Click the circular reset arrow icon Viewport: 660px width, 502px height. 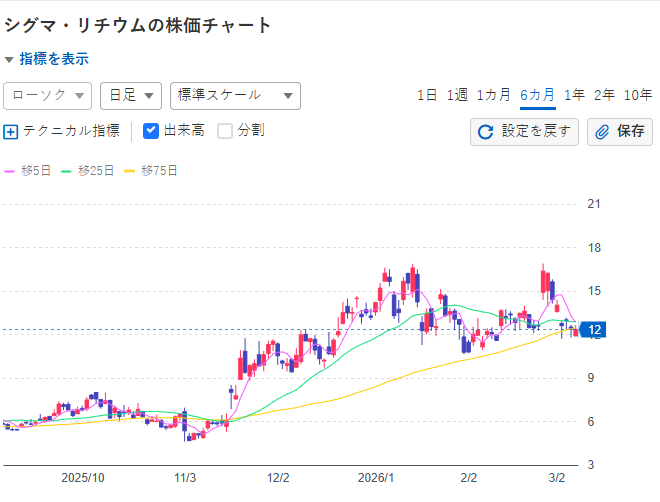click(485, 132)
